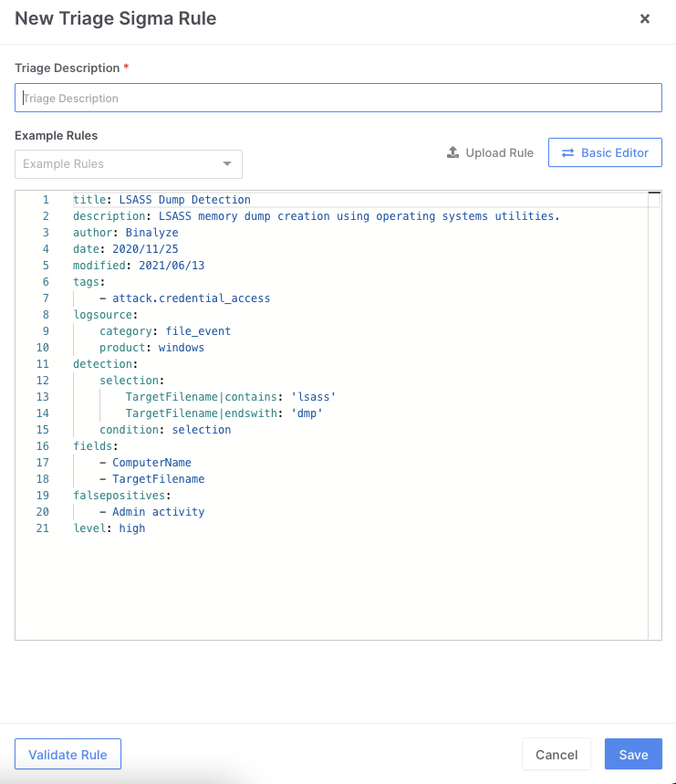The height and width of the screenshot is (784, 676).
Task: Click the swap arrows icon in Basic Editor
Action: click(x=567, y=152)
